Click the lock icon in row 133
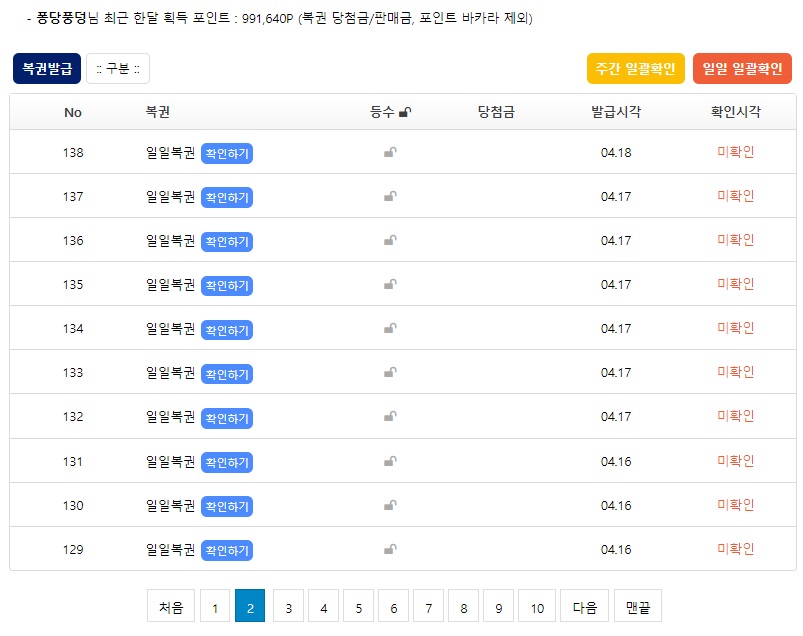Image resolution: width=803 pixels, height=636 pixels. pos(390,372)
